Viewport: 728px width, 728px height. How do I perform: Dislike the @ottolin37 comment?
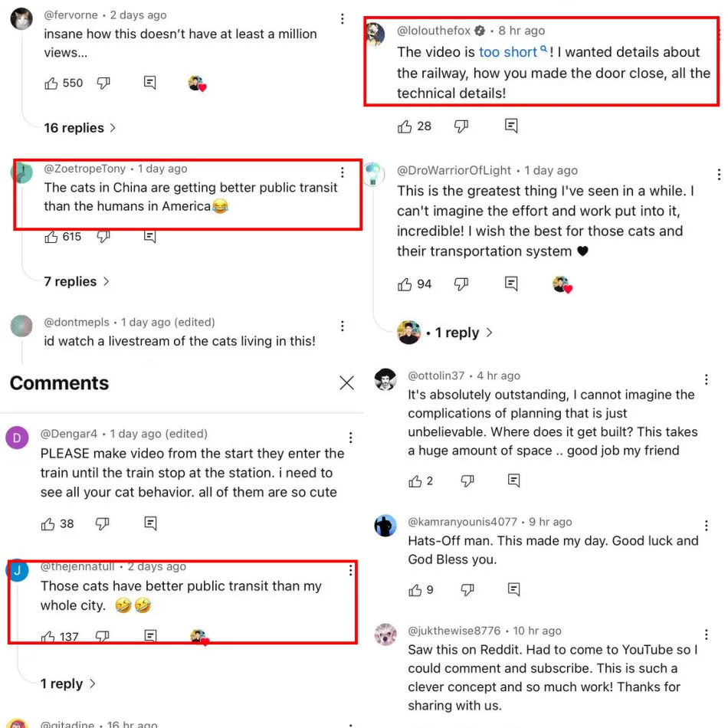(x=467, y=481)
